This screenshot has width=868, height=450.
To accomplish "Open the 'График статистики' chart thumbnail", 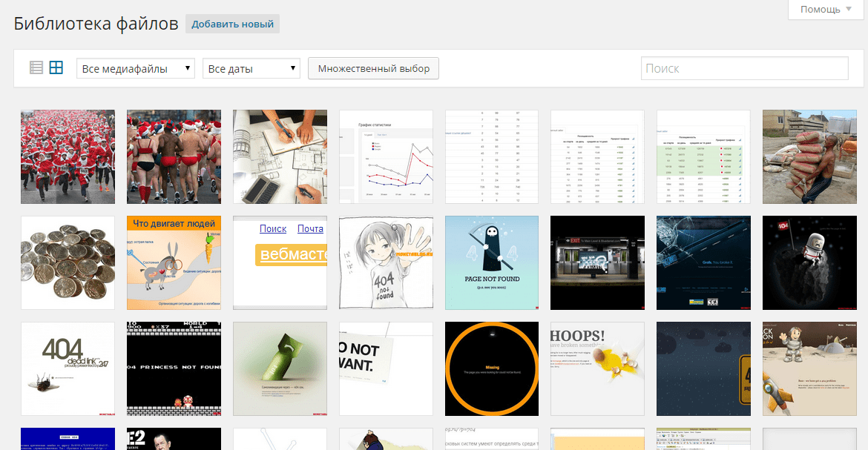I will [x=386, y=156].
